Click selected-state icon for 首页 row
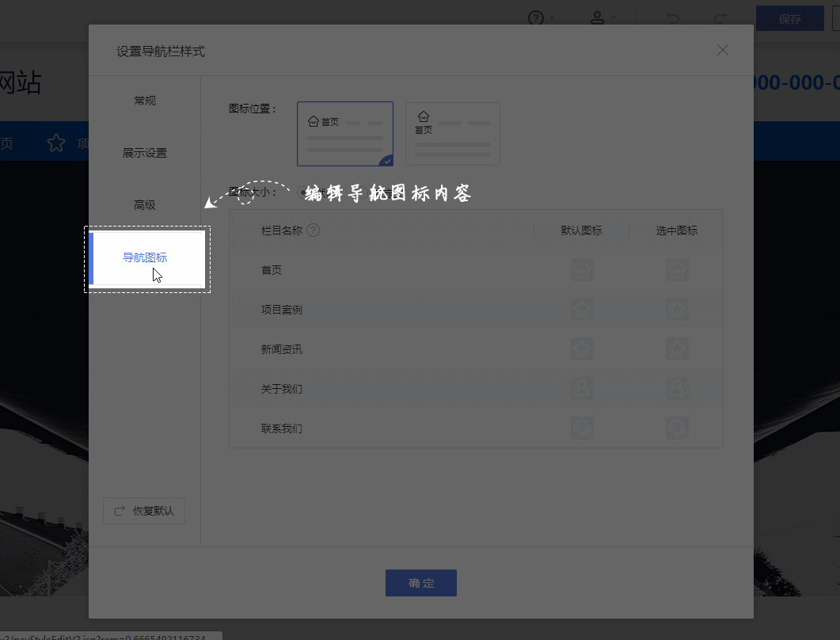 point(677,270)
